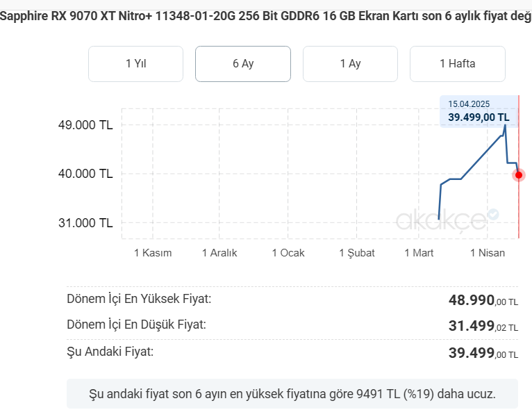The width and height of the screenshot is (532, 410).
Task: Click the 31.000 TL axis label
Action: [85, 223]
